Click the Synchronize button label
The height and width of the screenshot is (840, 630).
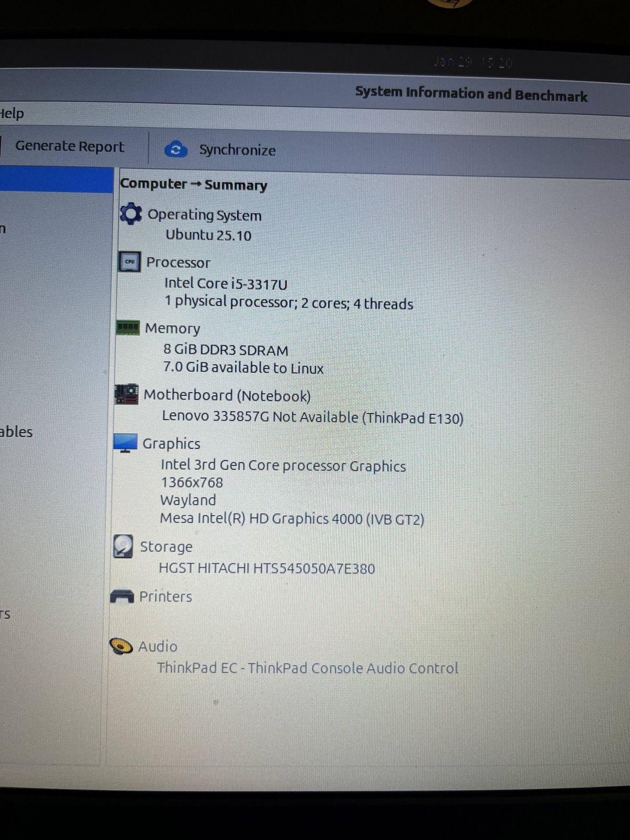(237, 150)
